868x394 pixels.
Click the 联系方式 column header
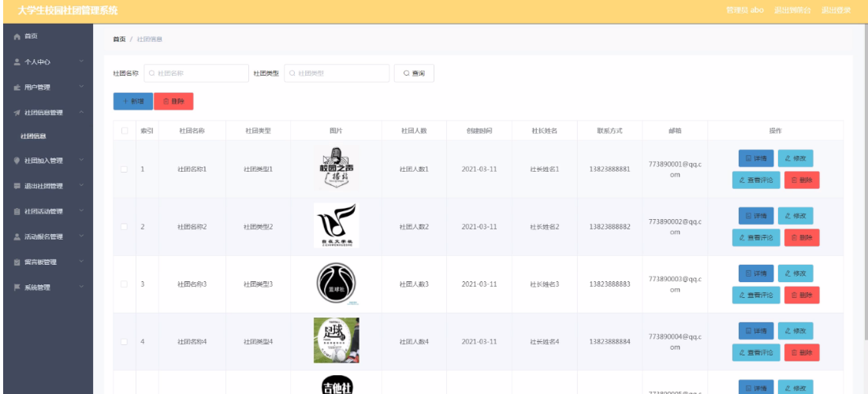pos(609,131)
